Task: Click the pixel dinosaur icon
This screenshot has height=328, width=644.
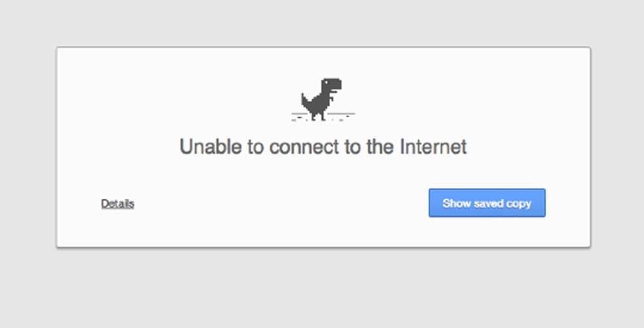Action: tap(321, 100)
